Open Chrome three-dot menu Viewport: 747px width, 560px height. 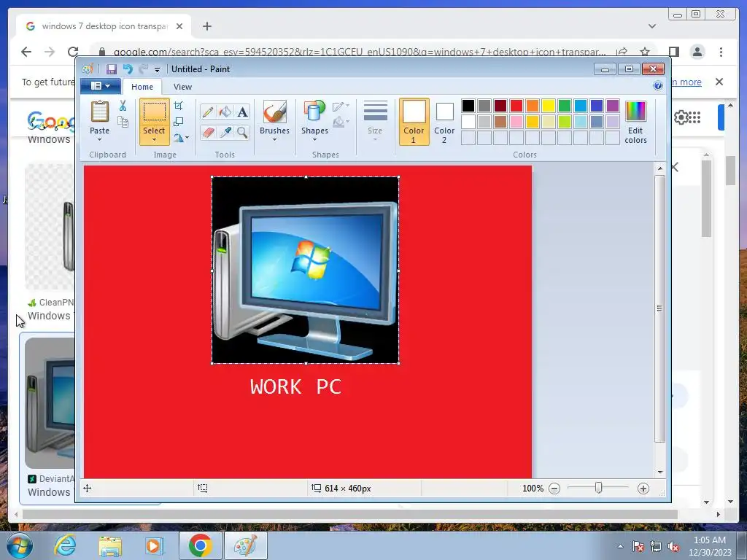(x=721, y=52)
